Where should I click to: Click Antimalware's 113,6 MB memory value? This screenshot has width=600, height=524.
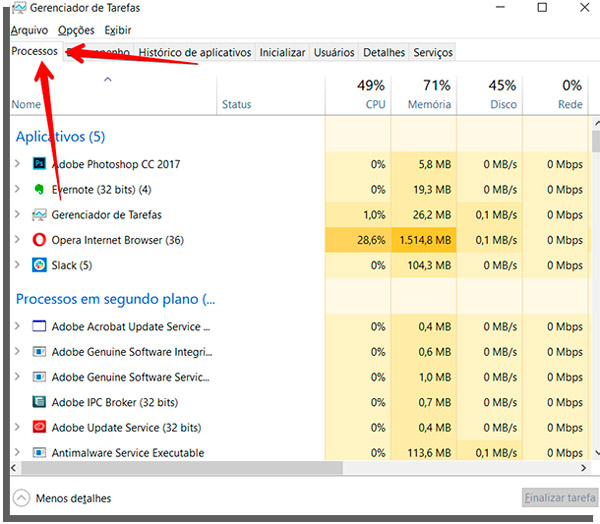coord(429,453)
